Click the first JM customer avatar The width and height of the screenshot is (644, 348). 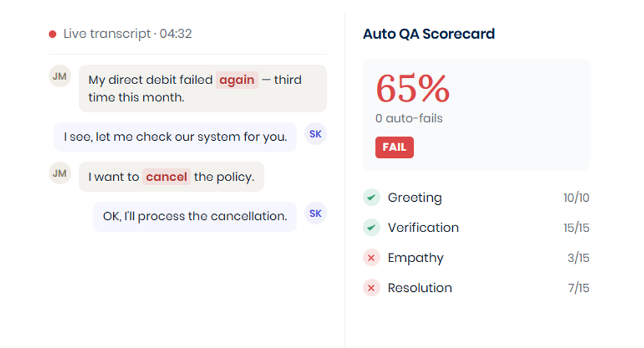tap(60, 76)
